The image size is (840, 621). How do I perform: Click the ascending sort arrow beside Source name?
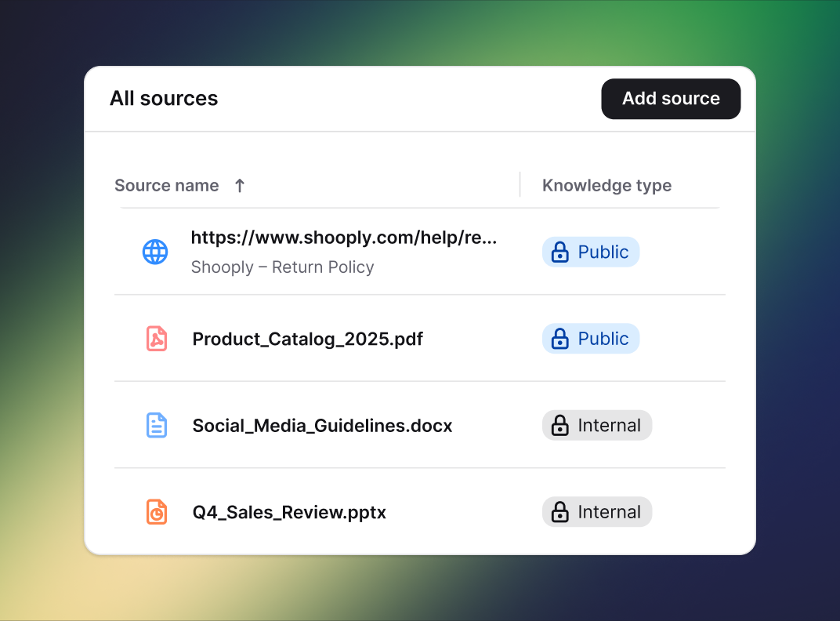click(x=239, y=185)
